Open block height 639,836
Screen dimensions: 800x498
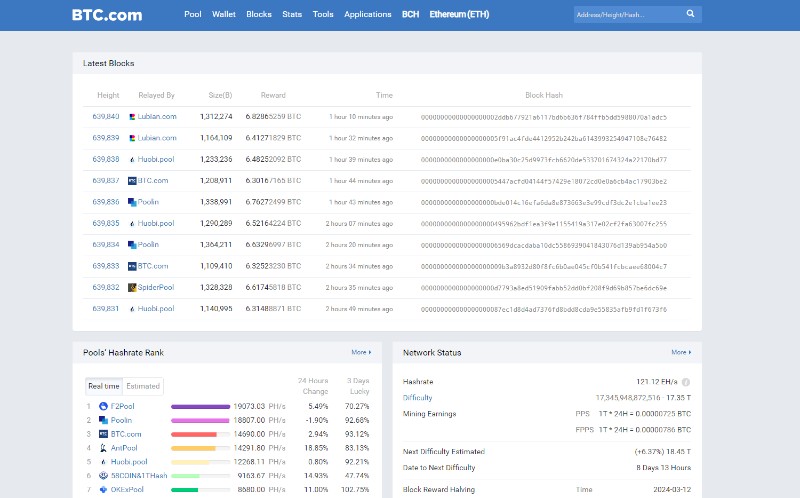pos(106,202)
